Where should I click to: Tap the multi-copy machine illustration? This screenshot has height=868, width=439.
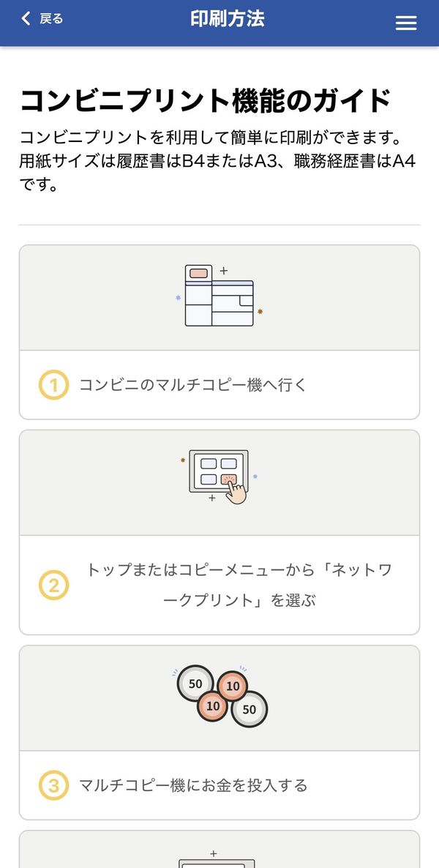[x=219, y=296]
